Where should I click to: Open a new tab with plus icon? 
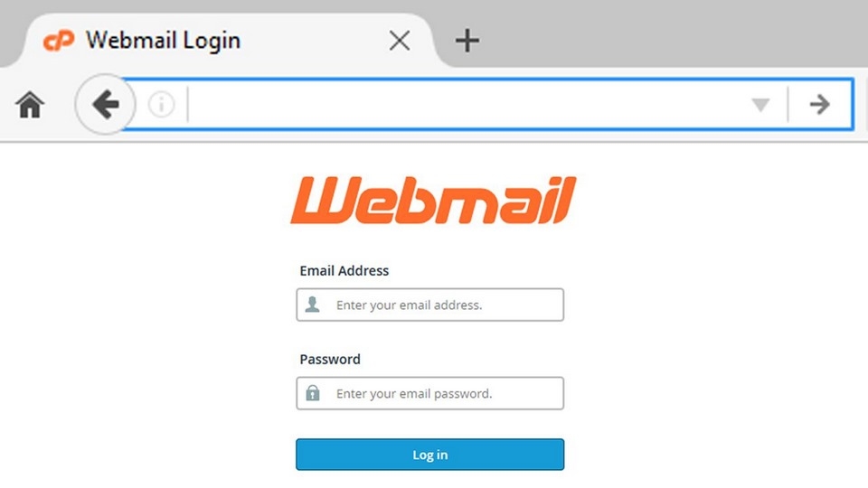pos(467,41)
